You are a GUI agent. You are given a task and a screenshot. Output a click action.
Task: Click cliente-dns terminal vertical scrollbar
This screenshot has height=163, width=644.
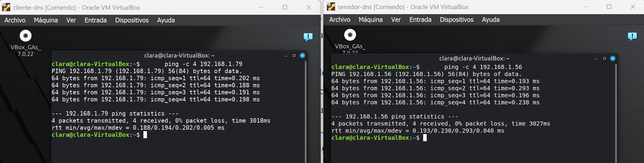(x=306, y=112)
